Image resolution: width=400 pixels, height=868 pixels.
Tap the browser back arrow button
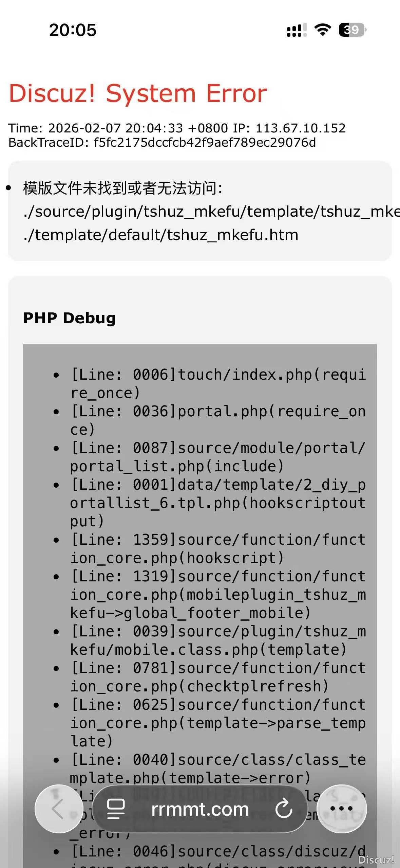pyautogui.click(x=58, y=809)
